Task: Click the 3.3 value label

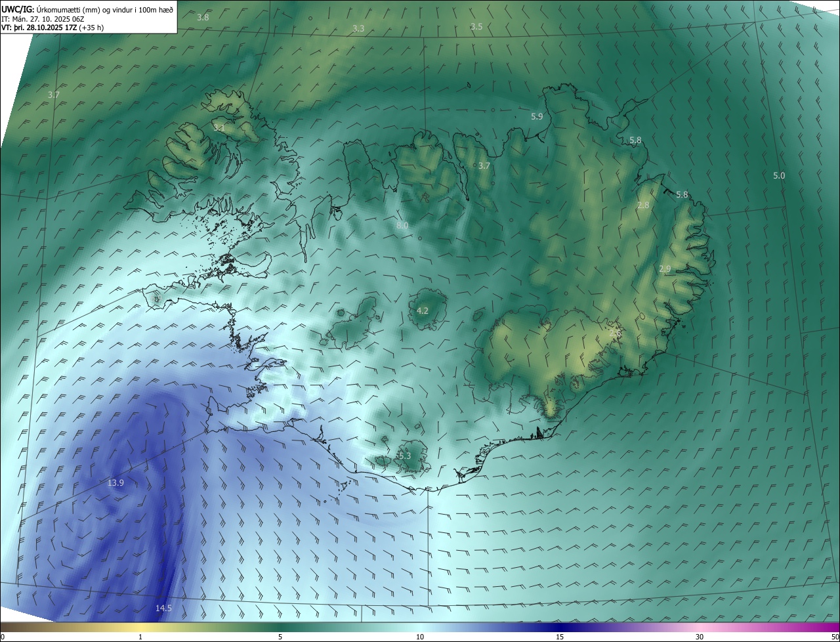Action: [358, 29]
